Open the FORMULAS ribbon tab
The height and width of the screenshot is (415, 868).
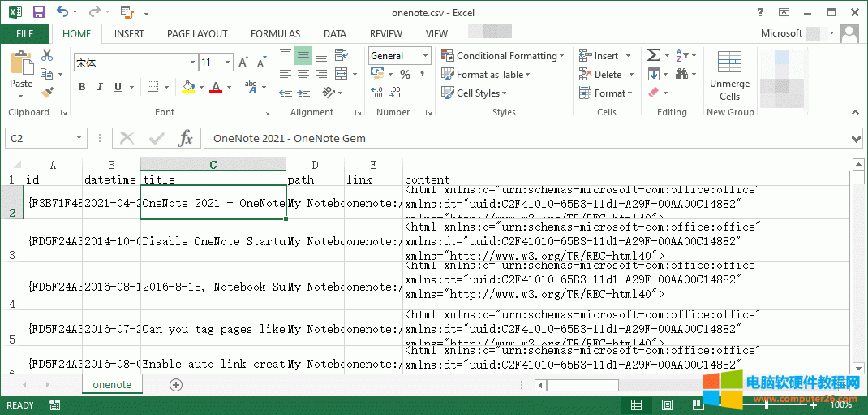(275, 34)
